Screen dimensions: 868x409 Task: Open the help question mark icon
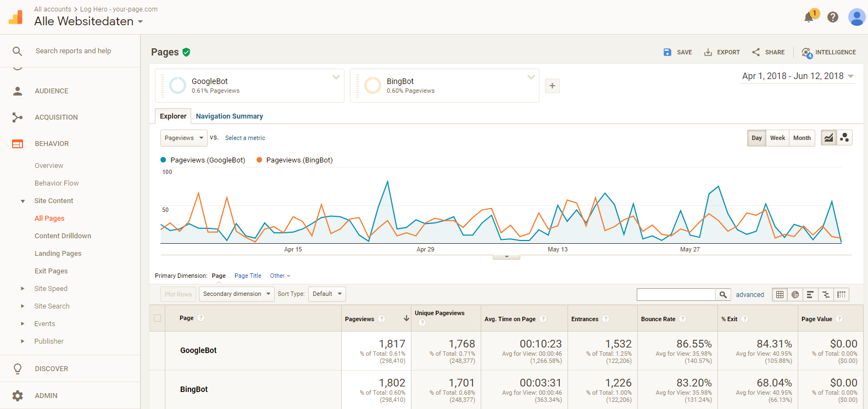(833, 17)
